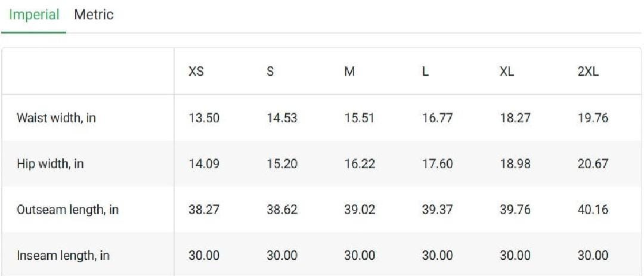Image resolution: width=644 pixels, height=276 pixels.
Task: Select the Waist width row label
Action: (x=56, y=118)
